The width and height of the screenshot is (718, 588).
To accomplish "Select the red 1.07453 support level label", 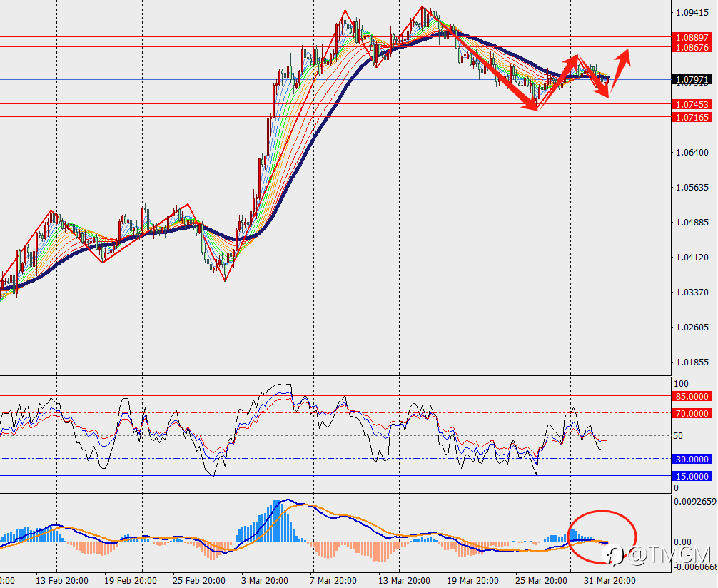I will tap(692, 105).
